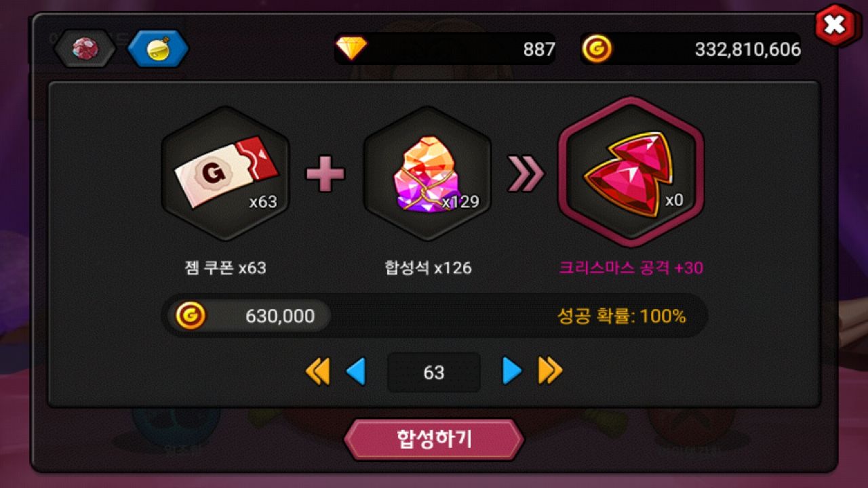Tap the orange diamond currency icon
The image size is (868, 488).
[351, 48]
